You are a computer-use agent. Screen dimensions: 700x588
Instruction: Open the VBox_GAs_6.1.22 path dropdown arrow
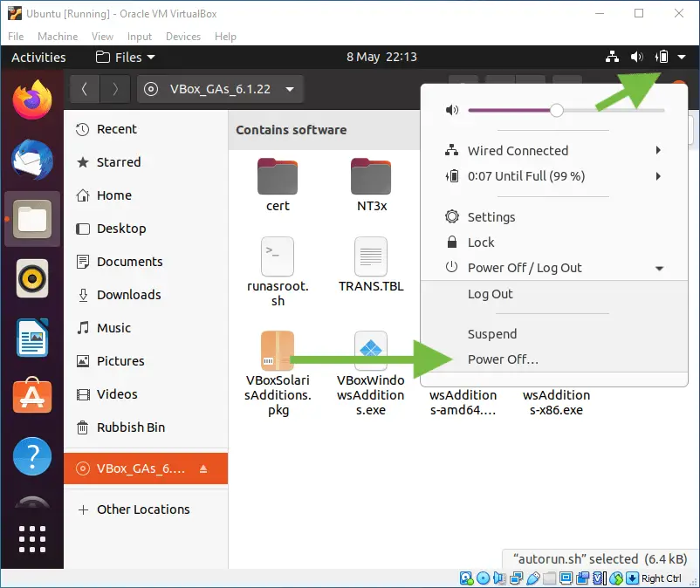tap(290, 89)
